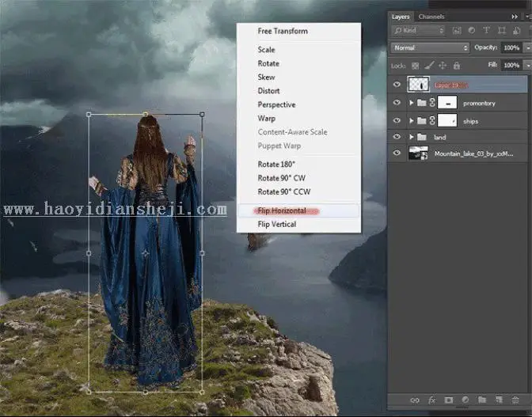Lock transparent pixels in Layers panel
Screen dimensions: 532x417
click(415, 66)
